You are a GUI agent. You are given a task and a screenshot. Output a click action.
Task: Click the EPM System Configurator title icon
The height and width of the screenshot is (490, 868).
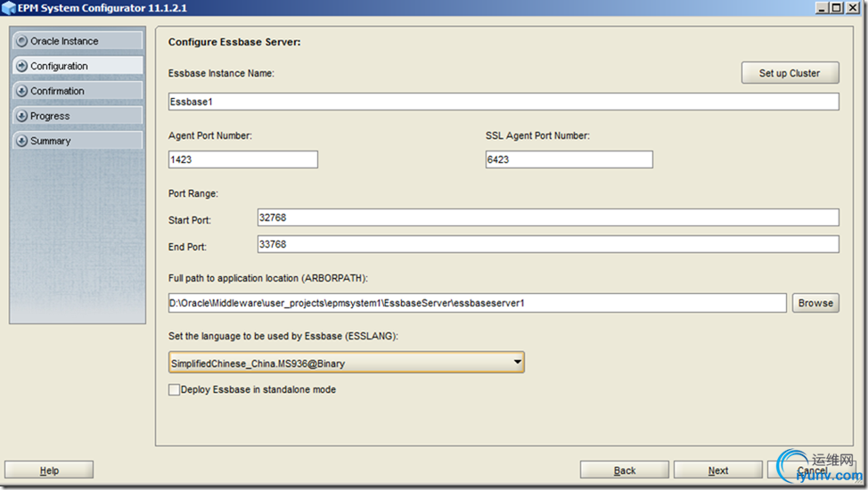9,8
